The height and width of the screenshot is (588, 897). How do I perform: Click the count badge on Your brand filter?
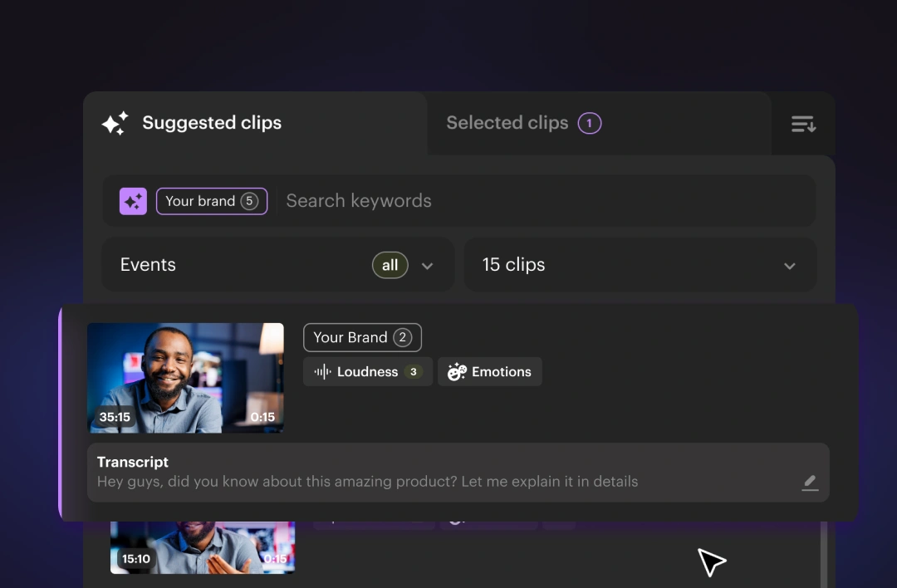pos(249,201)
